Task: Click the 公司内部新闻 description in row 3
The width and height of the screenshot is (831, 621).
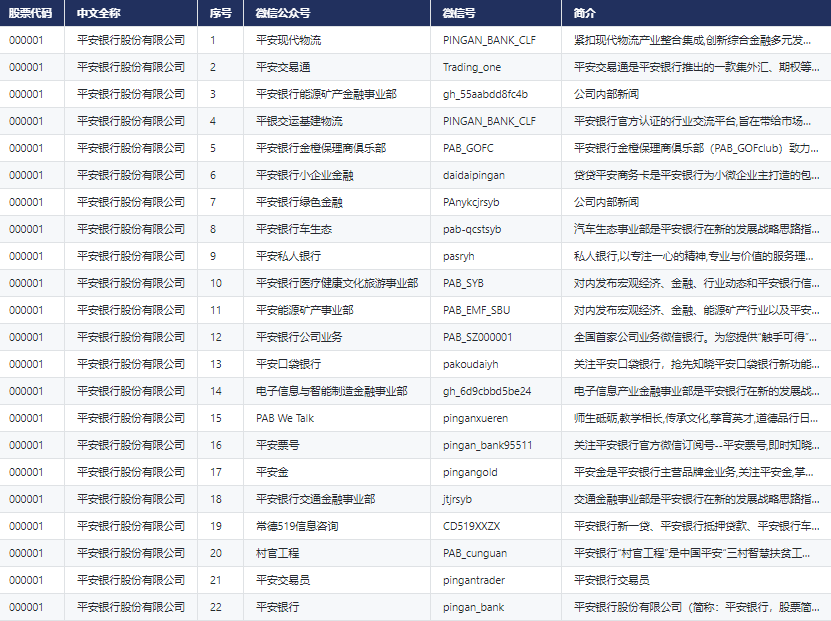Action: [x=606, y=94]
